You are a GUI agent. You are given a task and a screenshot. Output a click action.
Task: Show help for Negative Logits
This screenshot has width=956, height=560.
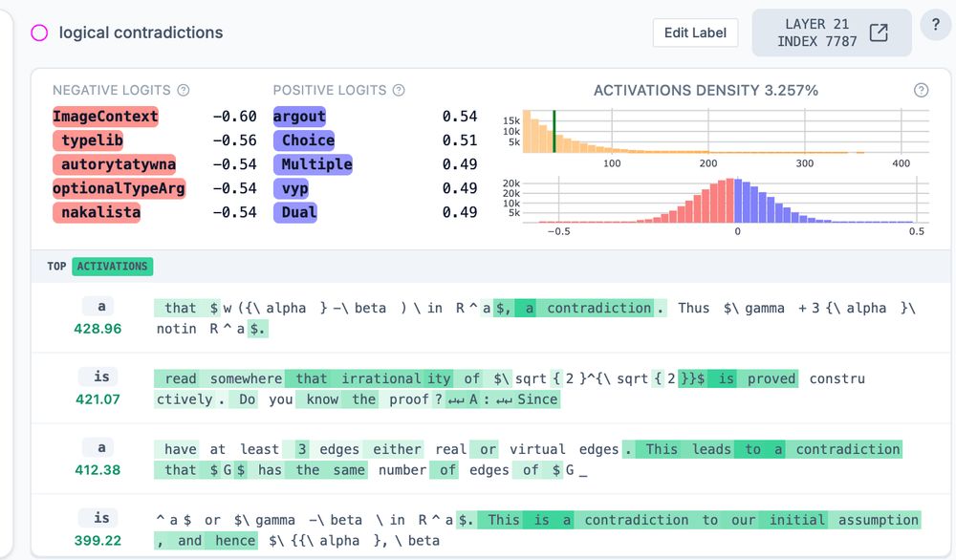click(183, 90)
